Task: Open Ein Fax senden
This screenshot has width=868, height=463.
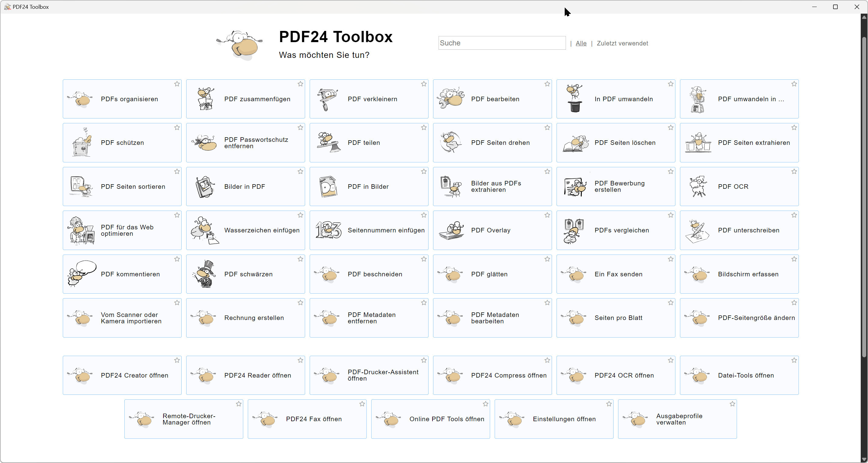Action: click(616, 274)
